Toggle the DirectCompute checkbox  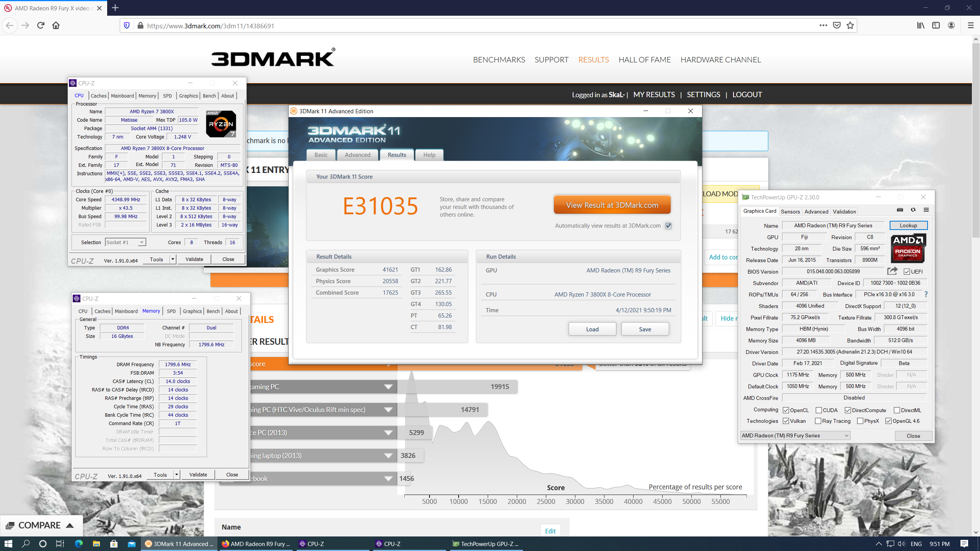pos(848,410)
